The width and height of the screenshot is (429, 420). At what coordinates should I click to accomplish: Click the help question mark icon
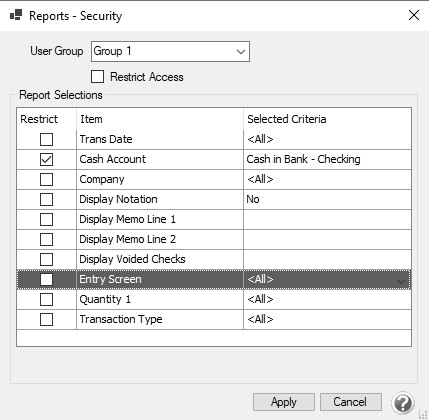point(403,403)
